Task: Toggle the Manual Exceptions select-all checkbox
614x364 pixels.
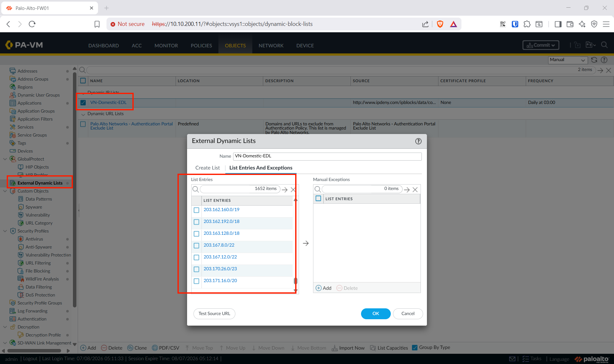Action: [x=318, y=199]
